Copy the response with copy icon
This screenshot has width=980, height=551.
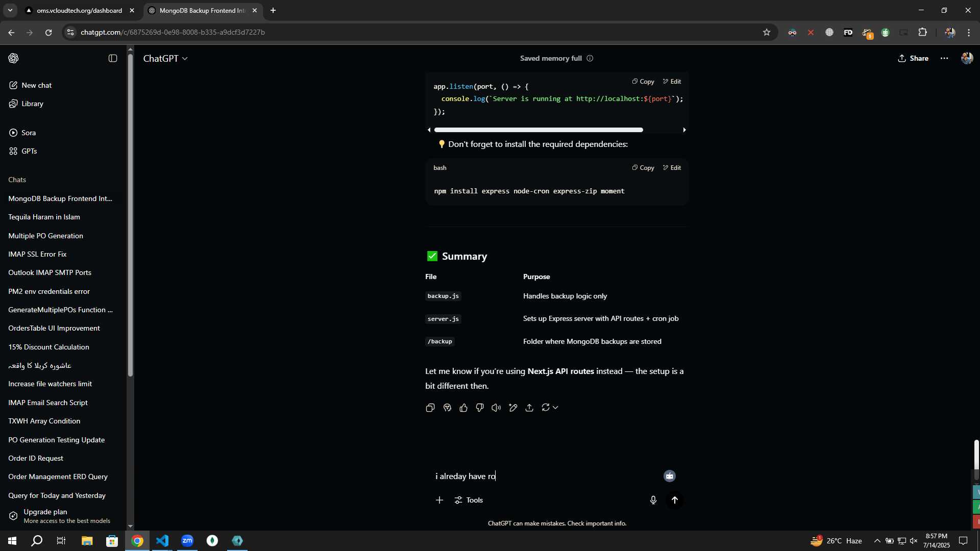pos(430,408)
